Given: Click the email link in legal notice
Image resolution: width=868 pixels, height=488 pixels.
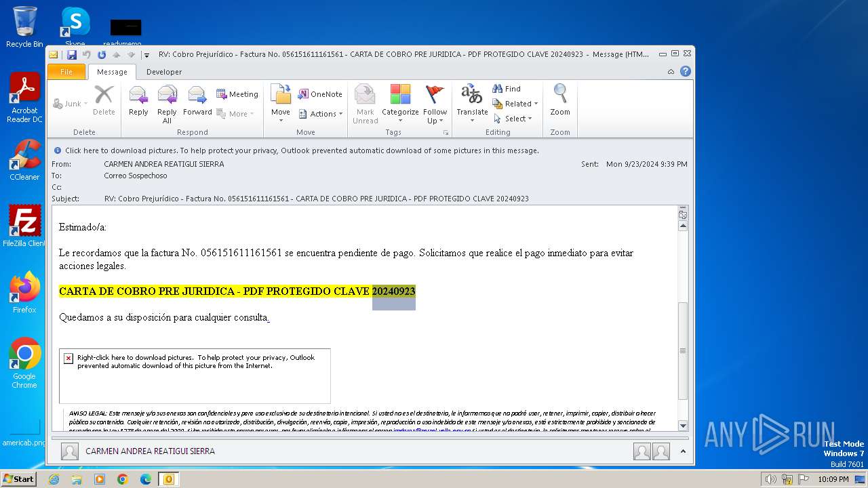Looking at the screenshot, I should [x=433, y=430].
